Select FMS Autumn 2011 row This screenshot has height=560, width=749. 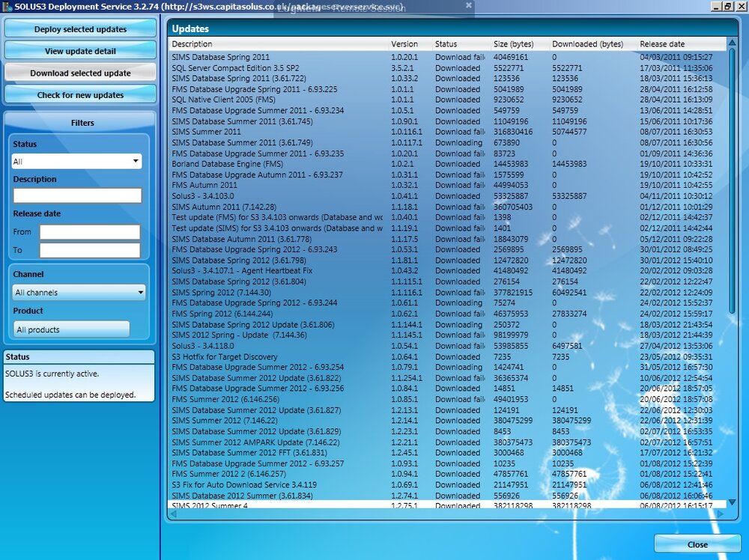click(447, 185)
